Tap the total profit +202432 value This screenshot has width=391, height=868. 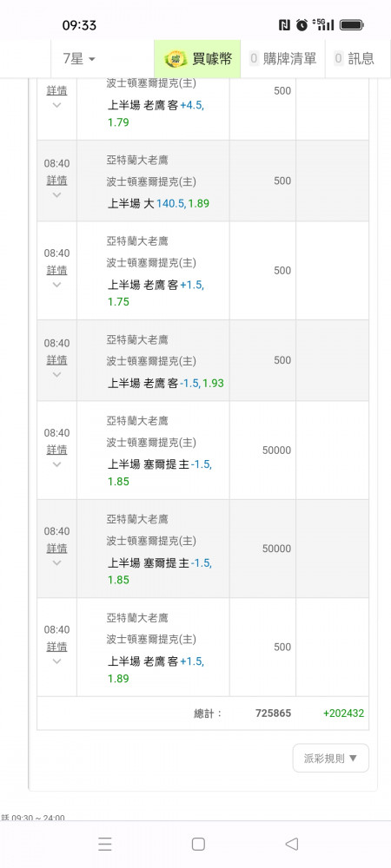343,713
